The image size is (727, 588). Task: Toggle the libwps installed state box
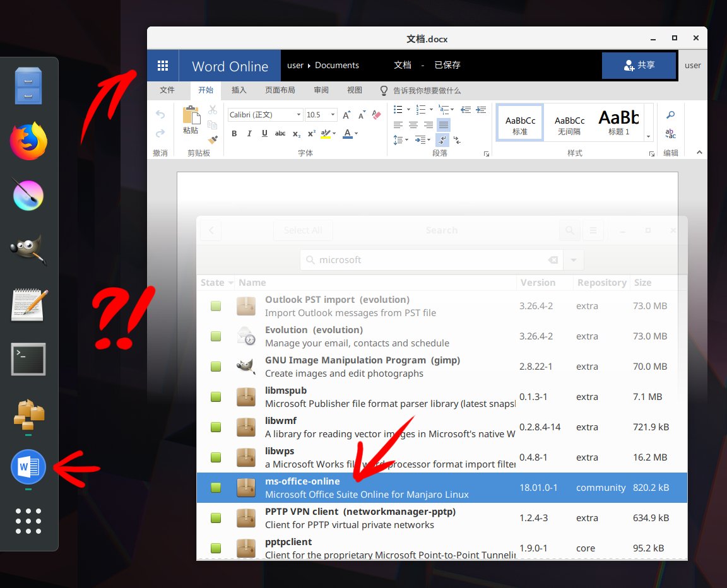(x=216, y=457)
